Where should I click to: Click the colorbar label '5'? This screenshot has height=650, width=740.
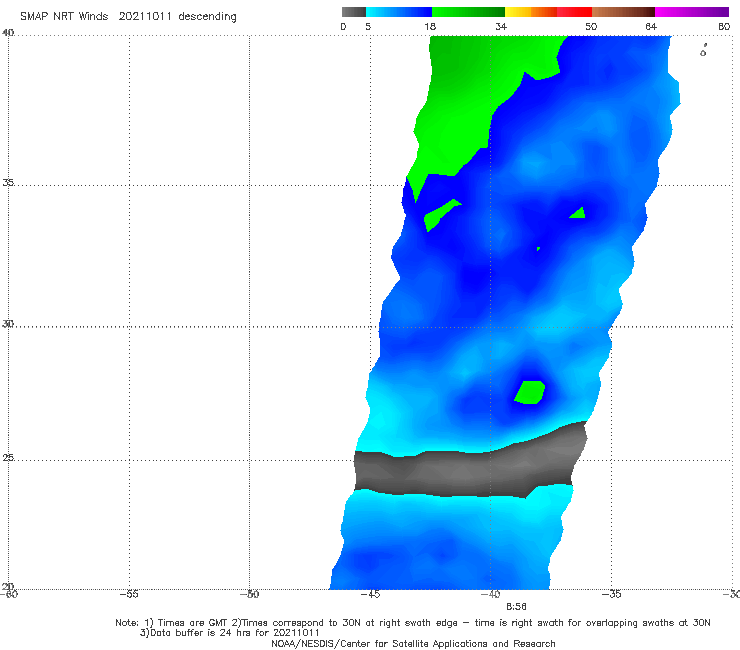(368, 26)
